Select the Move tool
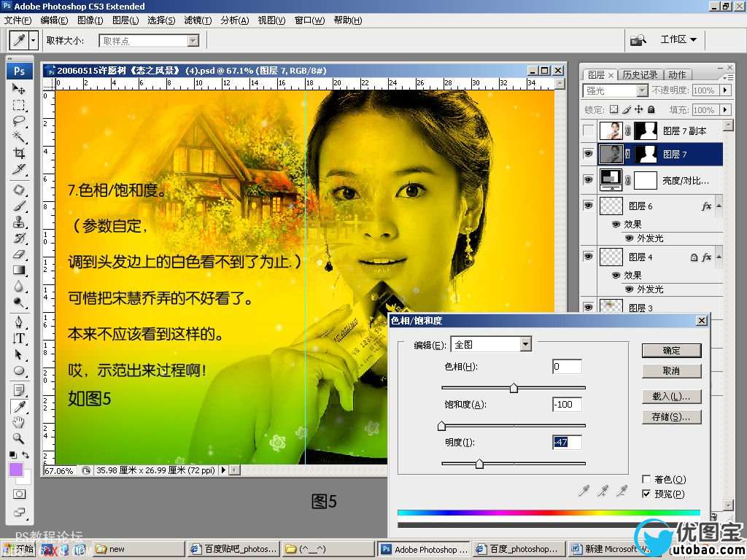Image resolution: width=747 pixels, height=560 pixels. [18, 89]
